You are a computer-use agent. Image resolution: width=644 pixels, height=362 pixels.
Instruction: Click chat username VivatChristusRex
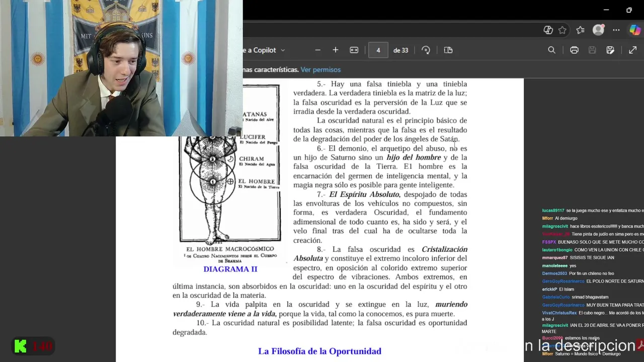(x=559, y=313)
